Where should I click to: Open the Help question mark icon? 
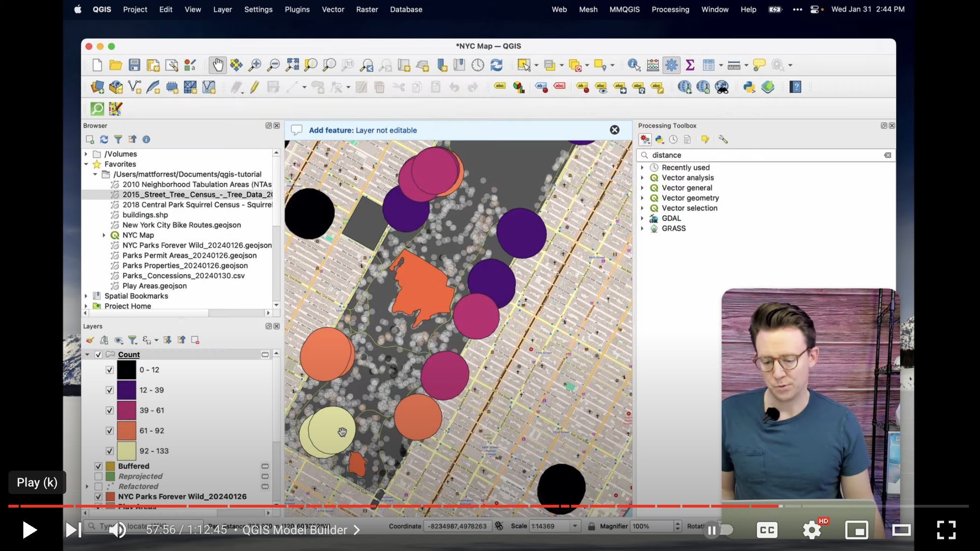[795, 87]
